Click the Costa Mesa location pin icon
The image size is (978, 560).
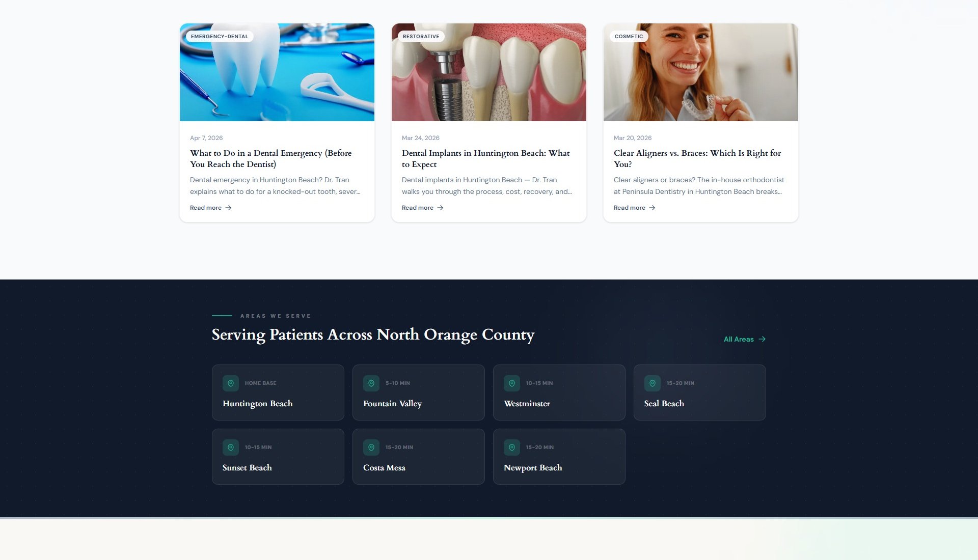[x=371, y=447]
